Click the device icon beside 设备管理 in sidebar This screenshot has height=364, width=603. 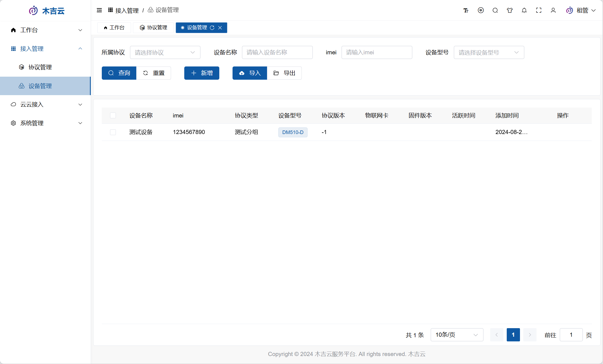22,86
